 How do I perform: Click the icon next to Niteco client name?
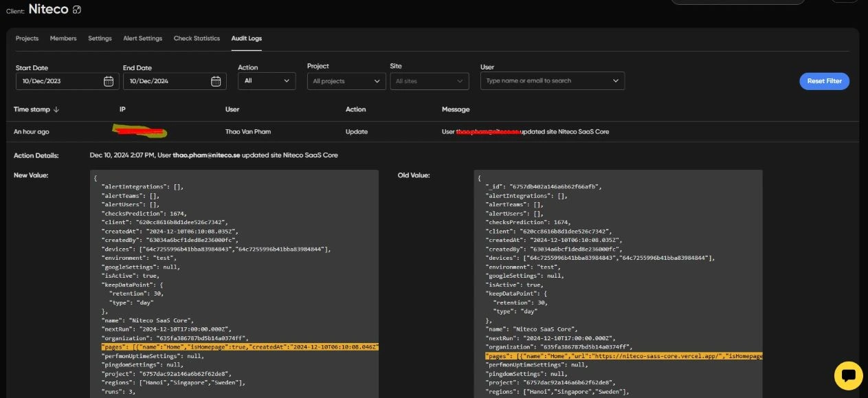[x=77, y=10]
